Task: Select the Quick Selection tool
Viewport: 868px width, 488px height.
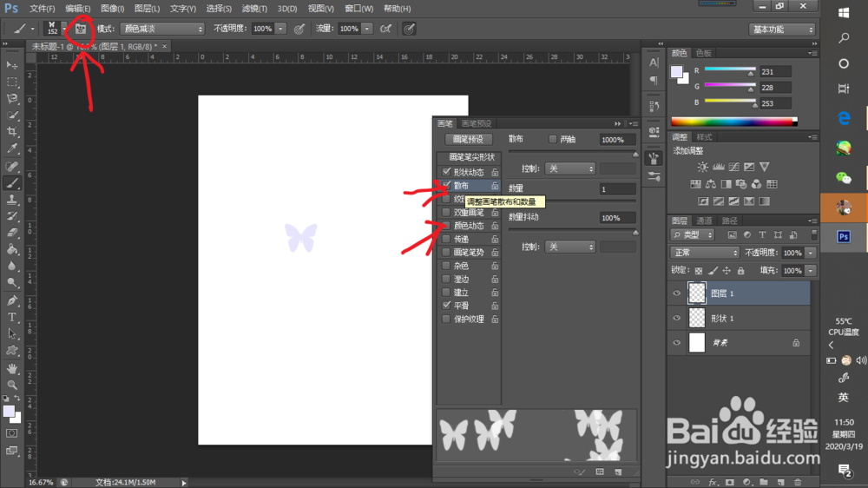Action: pyautogui.click(x=11, y=115)
